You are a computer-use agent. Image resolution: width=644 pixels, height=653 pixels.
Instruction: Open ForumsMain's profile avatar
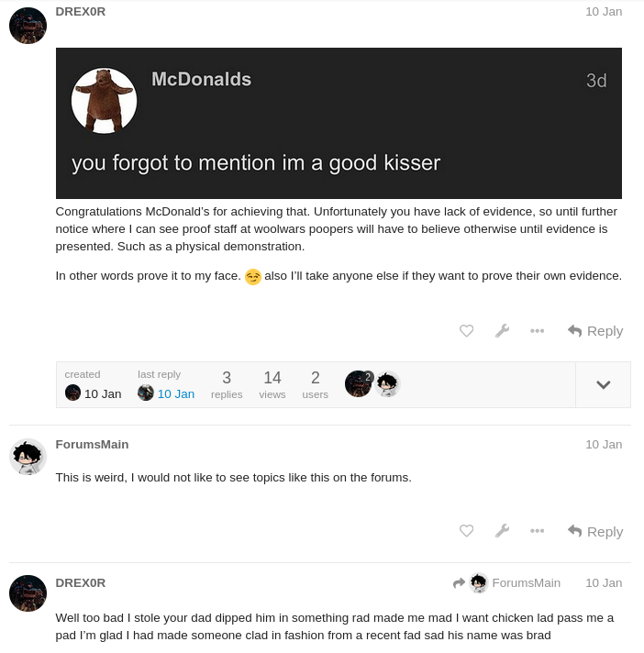point(28,456)
